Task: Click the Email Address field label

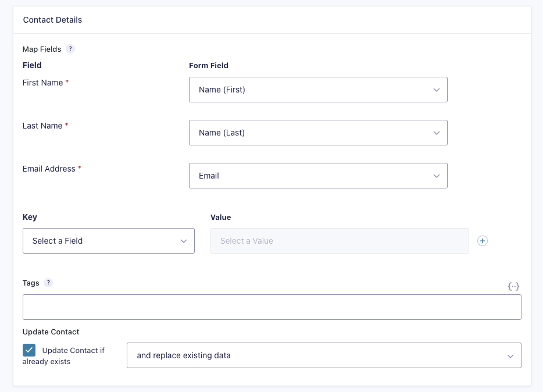Action: click(49, 169)
